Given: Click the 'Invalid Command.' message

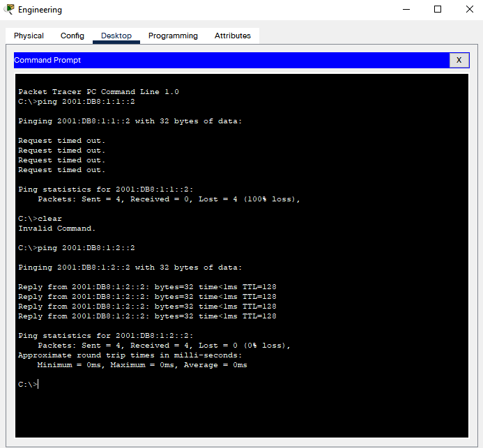Looking at the screenshot, I should pyautogui.click(x=56, y=229).
